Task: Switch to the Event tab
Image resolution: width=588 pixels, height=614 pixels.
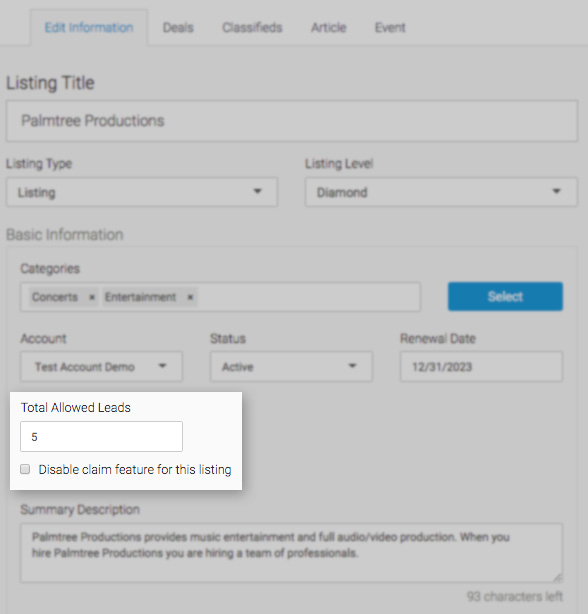Action: coord(390,27)
